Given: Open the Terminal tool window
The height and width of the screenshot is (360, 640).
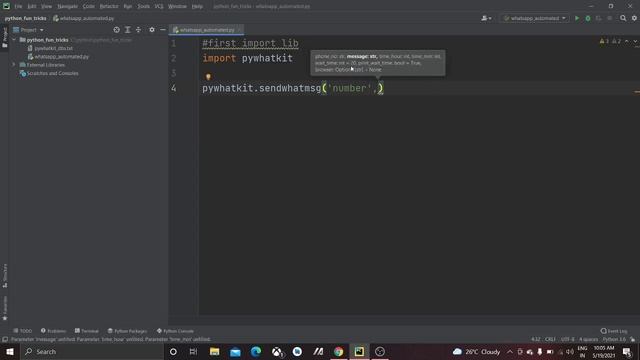Looking at the screenshot, I should [x=87, y=331].
